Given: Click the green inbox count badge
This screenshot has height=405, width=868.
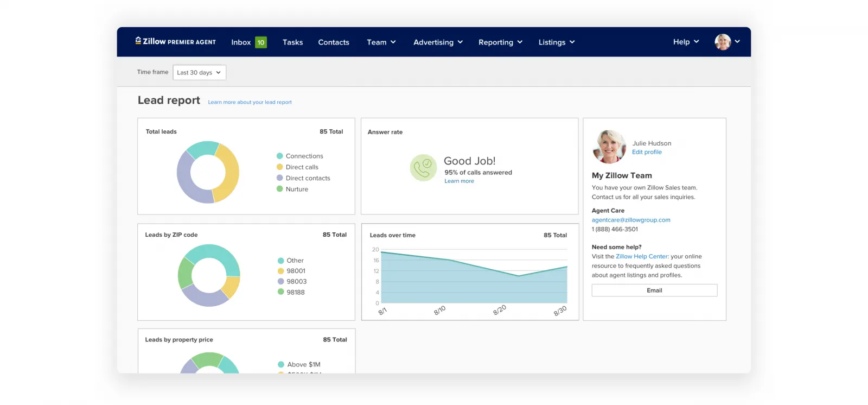Looking at the screenshot, I should point(261,42).
